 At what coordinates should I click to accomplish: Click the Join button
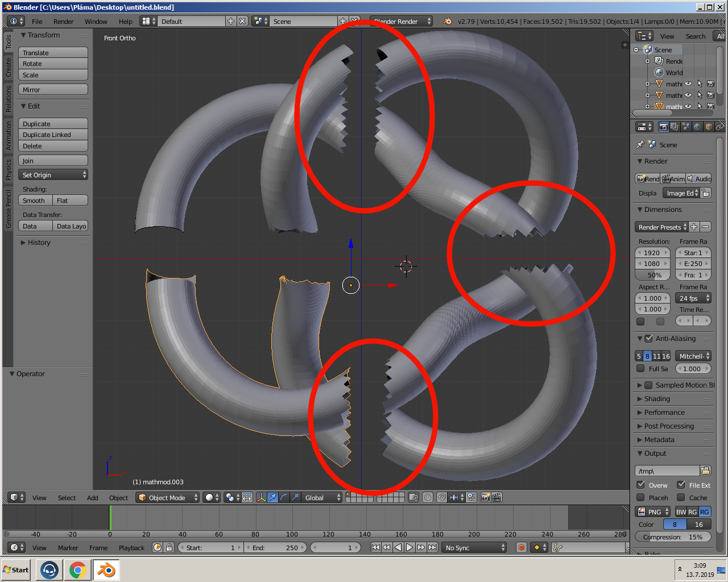53,160
